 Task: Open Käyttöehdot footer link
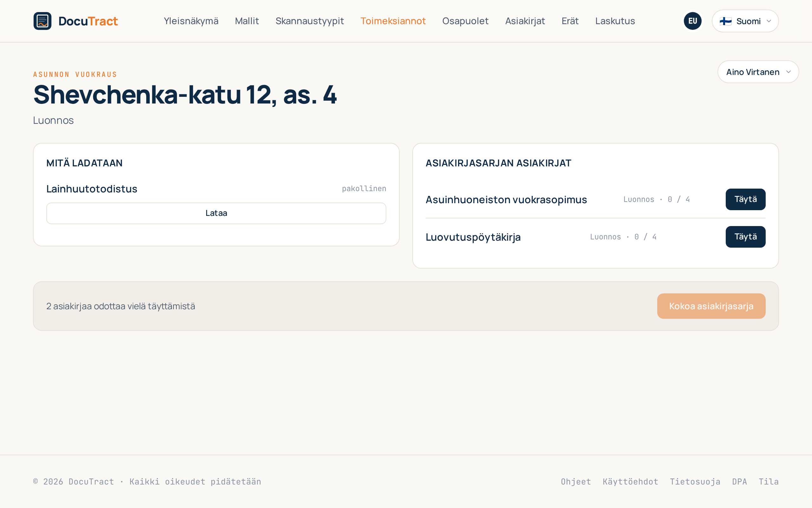(630, 481)
